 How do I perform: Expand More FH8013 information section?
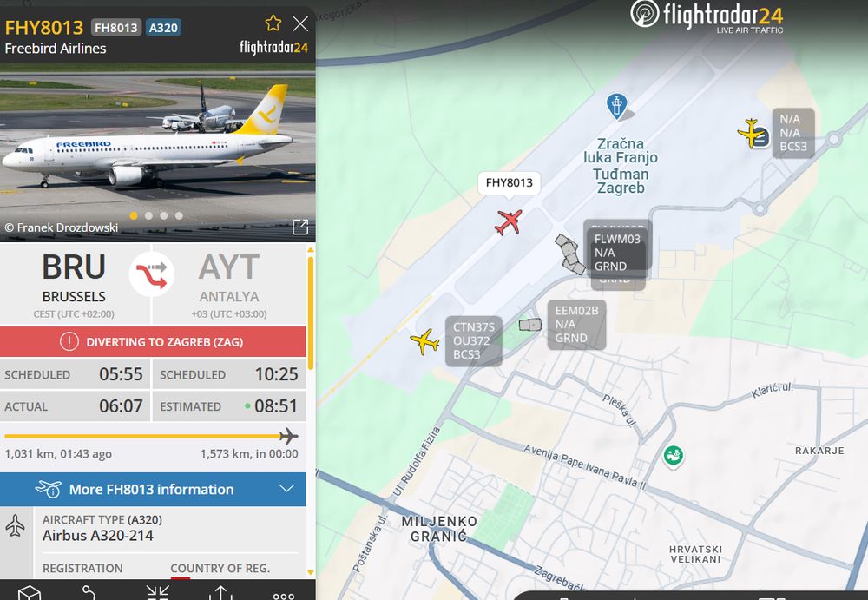pos(153,489)
